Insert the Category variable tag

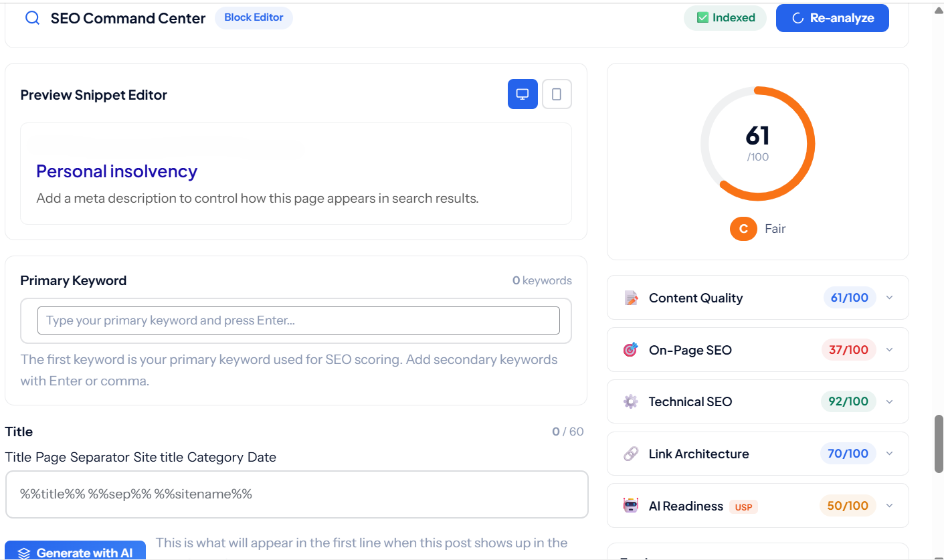click(214, 458)
